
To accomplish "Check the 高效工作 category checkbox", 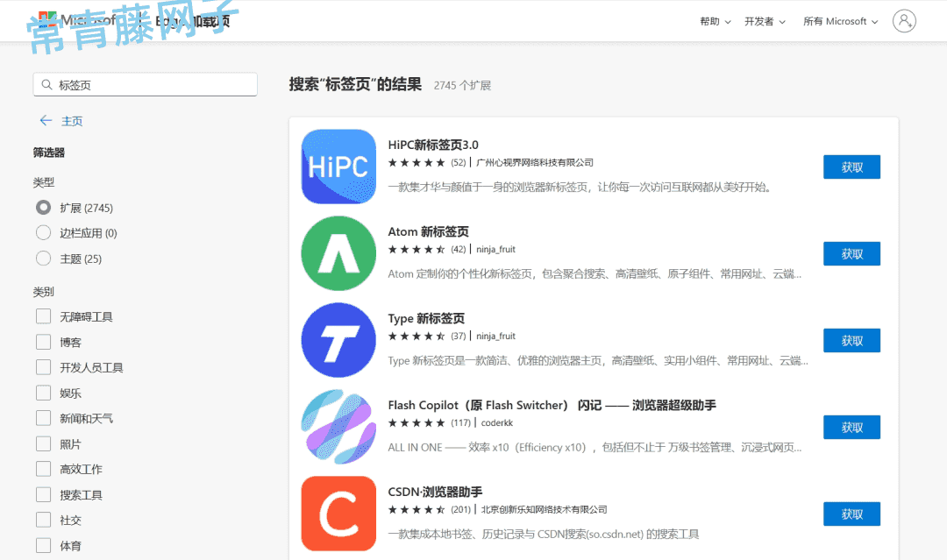I will click(44, 469).
